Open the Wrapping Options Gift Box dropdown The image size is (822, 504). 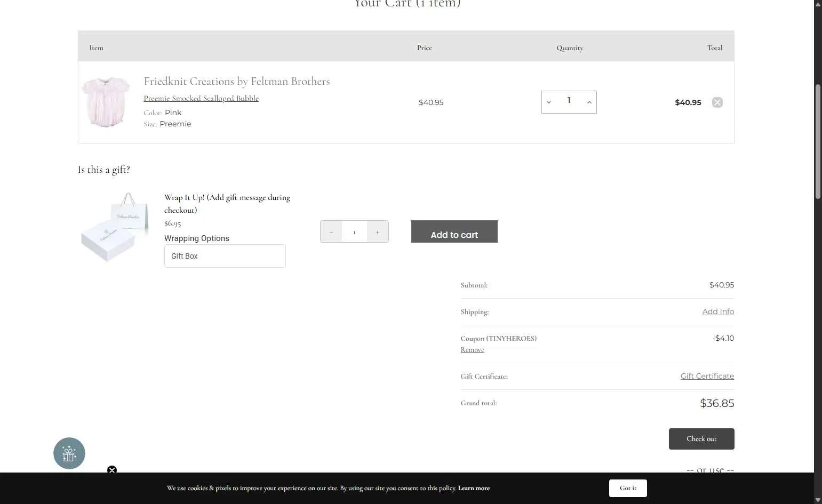click(225, 256)
